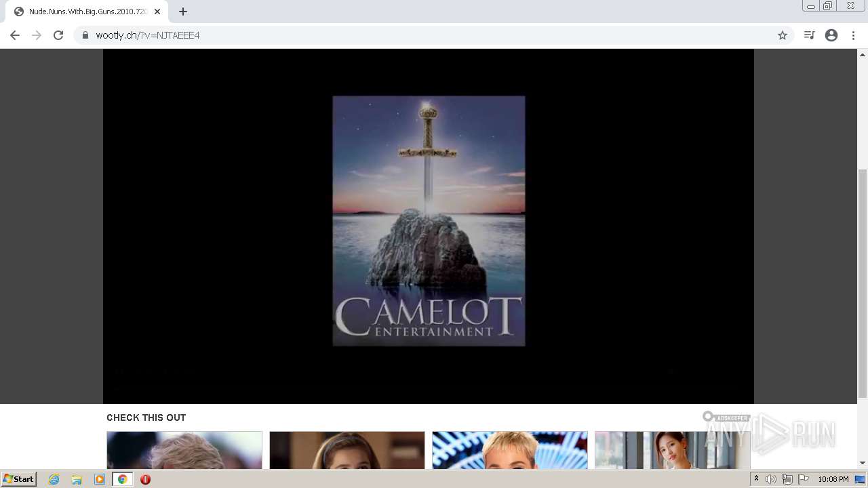View site security padlock info
868x488 pixels.
click(x=85, y=35)
